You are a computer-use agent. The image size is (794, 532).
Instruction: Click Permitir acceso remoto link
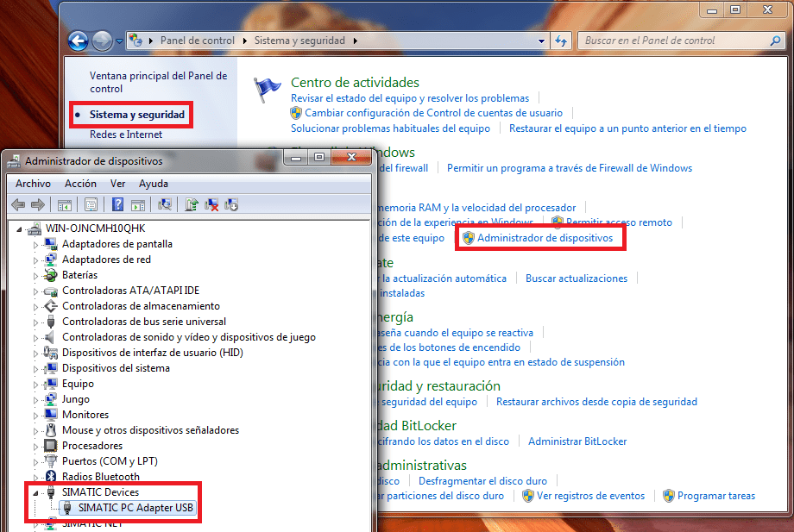pyautogui.click(x=619, y=222)
